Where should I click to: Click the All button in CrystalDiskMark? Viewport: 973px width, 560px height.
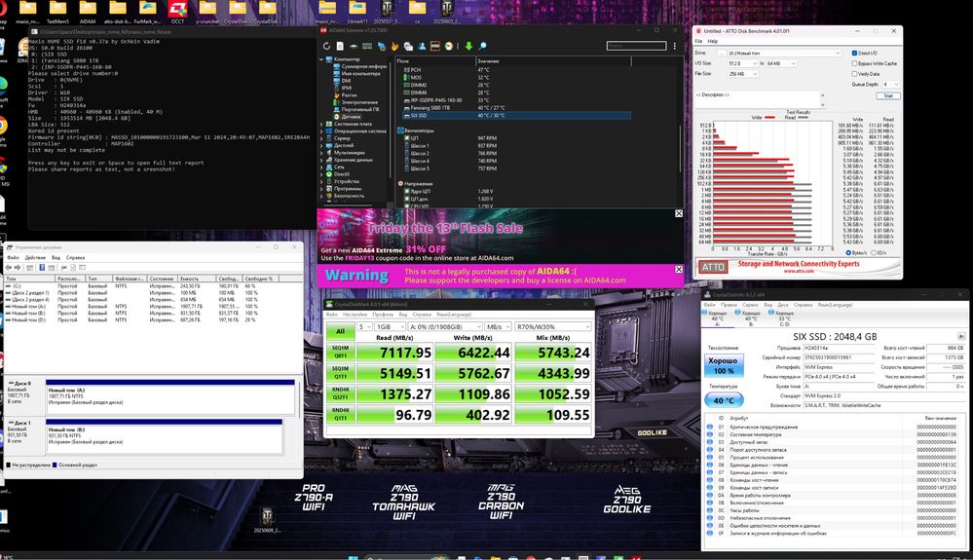[340, 331]
